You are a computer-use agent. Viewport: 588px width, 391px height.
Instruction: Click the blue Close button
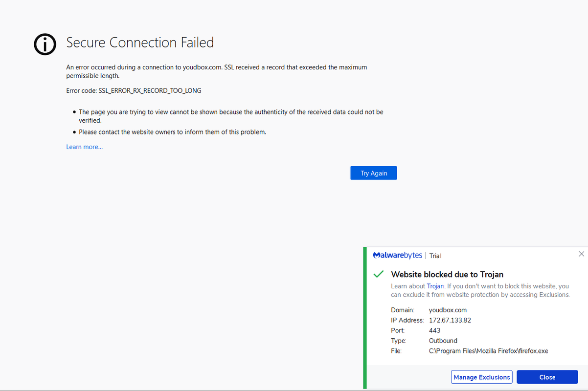click(x=547, y=377)
